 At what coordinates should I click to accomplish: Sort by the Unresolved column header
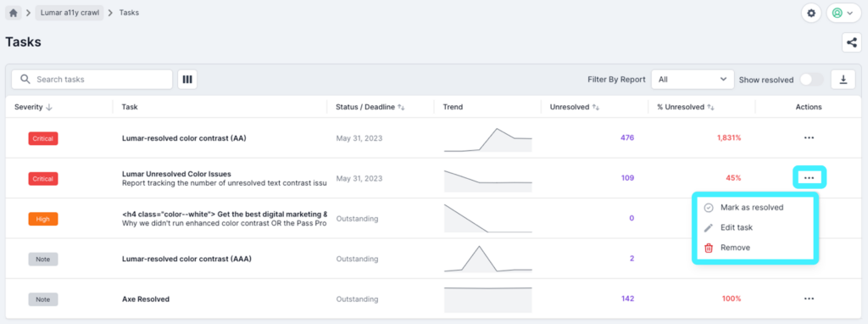[x=575, y=107]
